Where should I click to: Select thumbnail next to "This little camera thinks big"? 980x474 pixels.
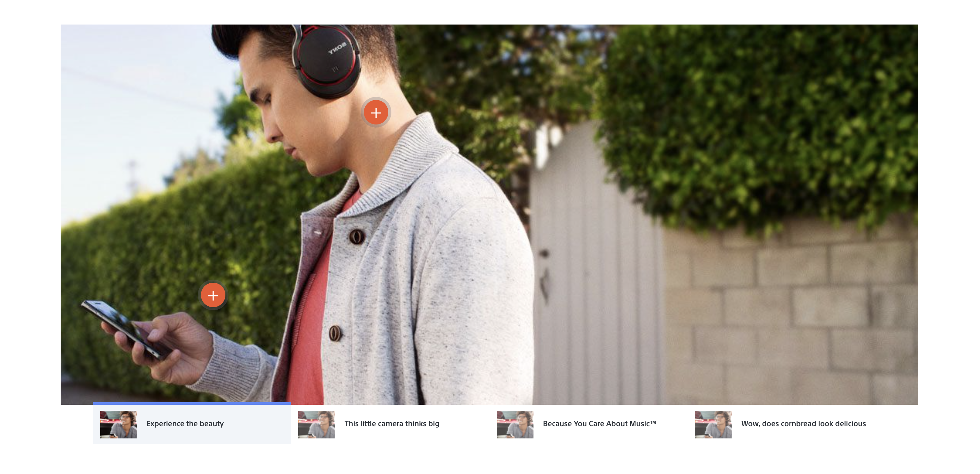click(317, 425)
